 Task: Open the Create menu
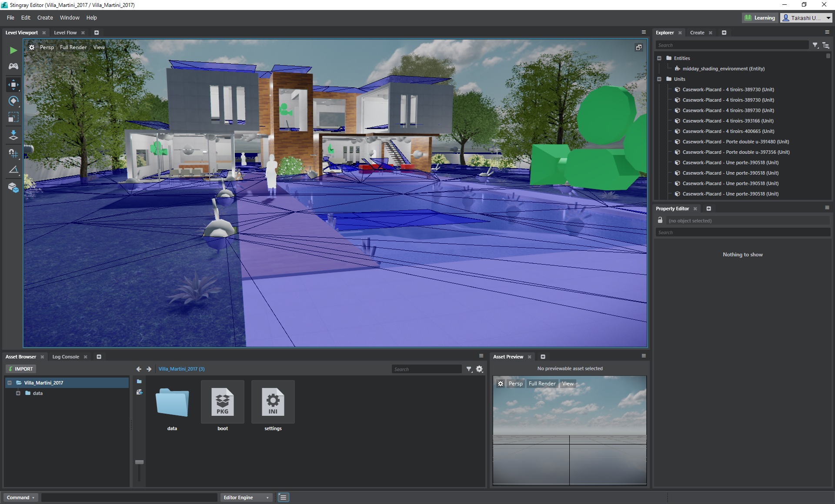pos(45,18)
